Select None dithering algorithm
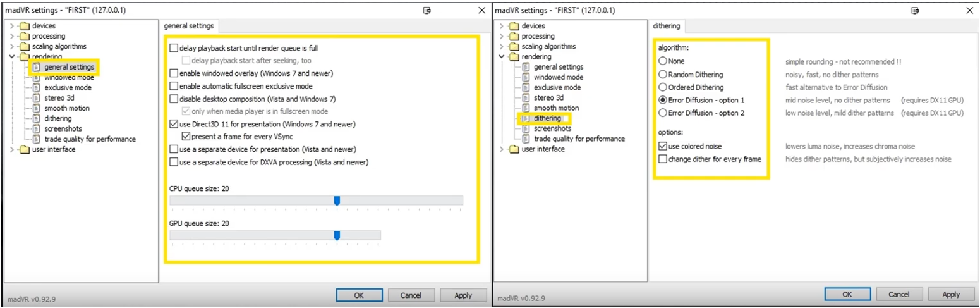Image resolution: width=980 pixels, height=308 pixels. click(663, 61)
